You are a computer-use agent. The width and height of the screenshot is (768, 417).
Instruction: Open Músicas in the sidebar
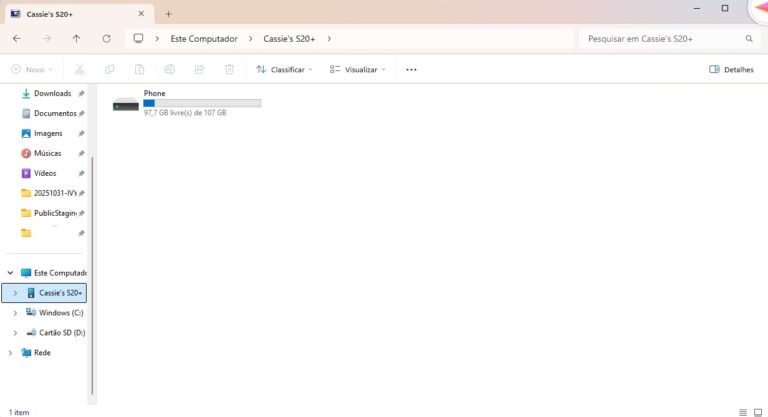click(46, 153)
